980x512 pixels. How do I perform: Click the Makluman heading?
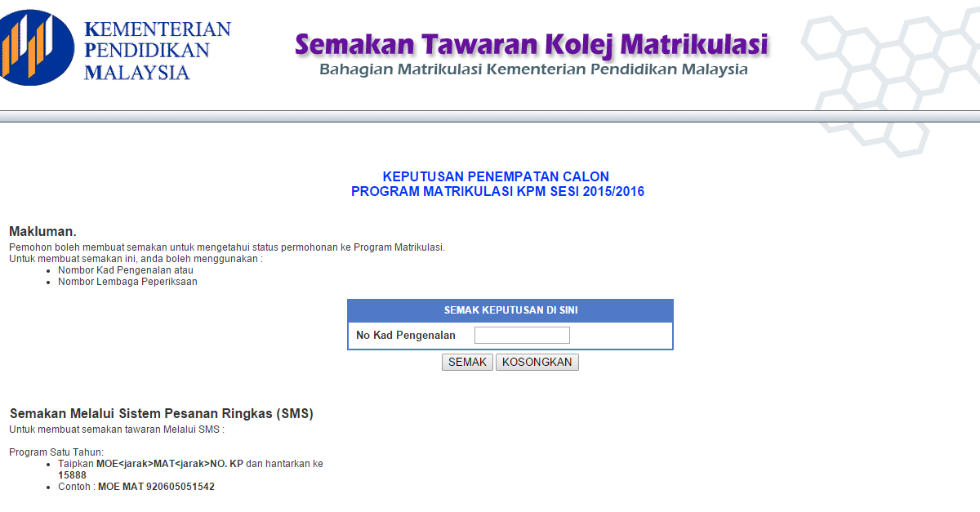click(42, 232)
